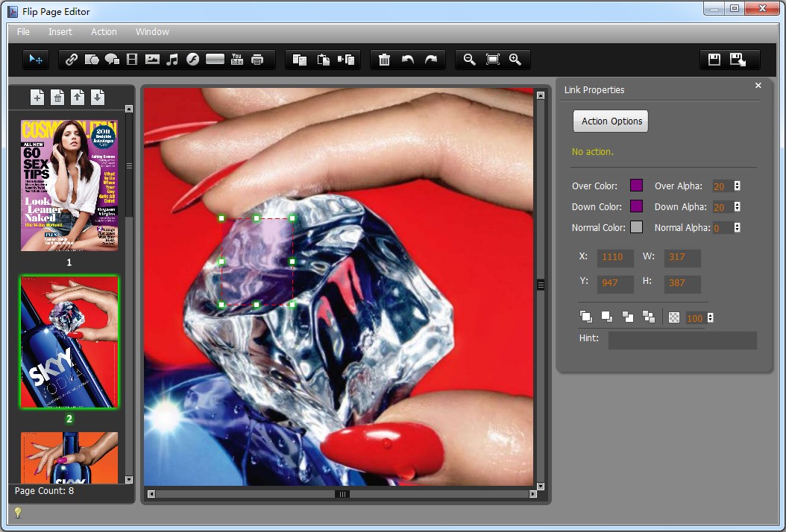This screenshot has width=786, height=532.
Task: Add a sound with music note icon
Action: coord(172,60)
